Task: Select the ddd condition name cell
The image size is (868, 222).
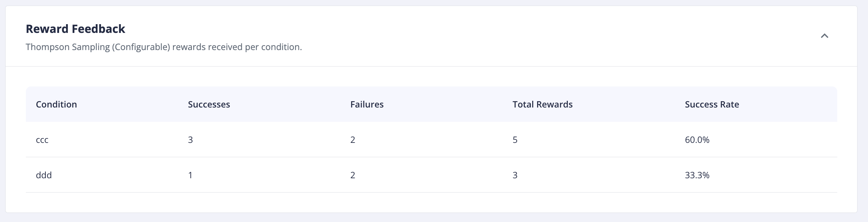Action: point(44,175)
